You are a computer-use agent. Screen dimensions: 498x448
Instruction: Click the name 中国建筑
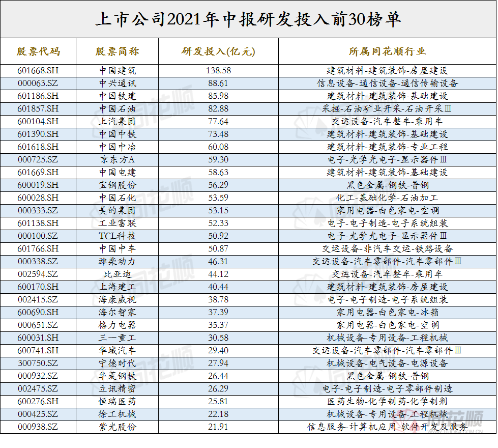(x=117, y=71)
